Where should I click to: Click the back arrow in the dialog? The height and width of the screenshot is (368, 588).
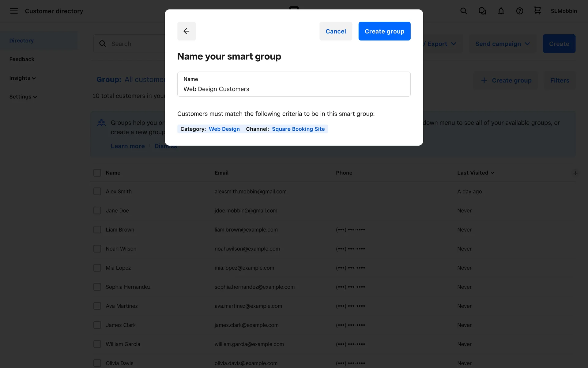(x=187, y=31)
